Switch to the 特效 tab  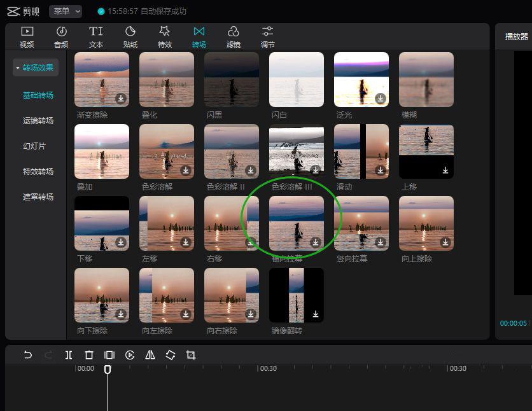click(x=165, y=37)
